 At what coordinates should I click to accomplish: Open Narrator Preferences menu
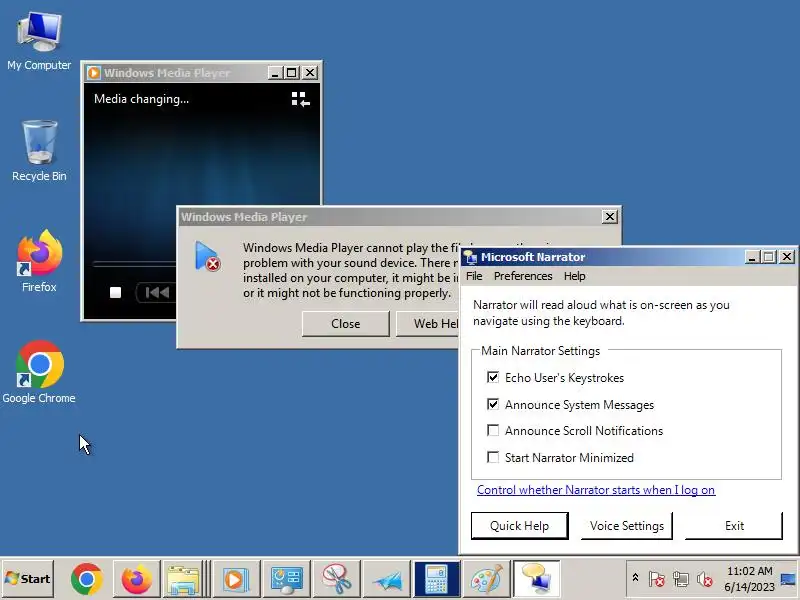523,276
